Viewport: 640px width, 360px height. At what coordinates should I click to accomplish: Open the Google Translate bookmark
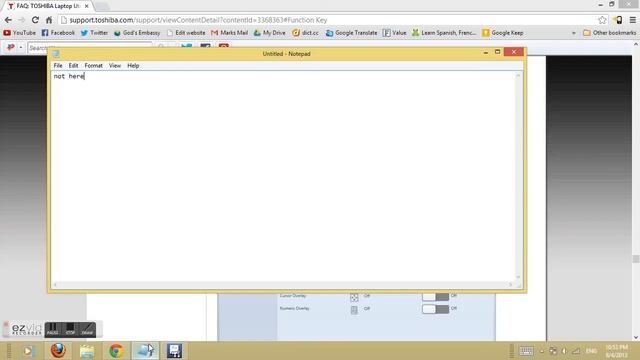(351, 33)
